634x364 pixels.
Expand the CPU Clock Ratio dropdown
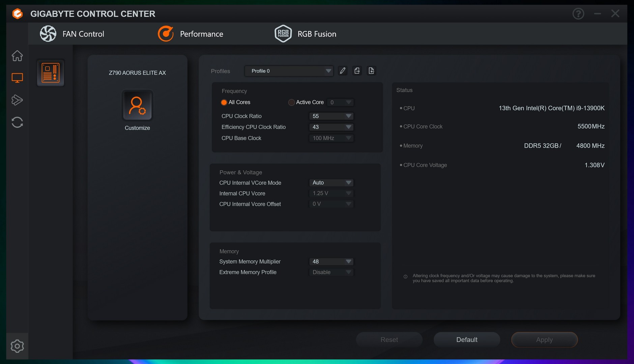(x=331, y=116)
